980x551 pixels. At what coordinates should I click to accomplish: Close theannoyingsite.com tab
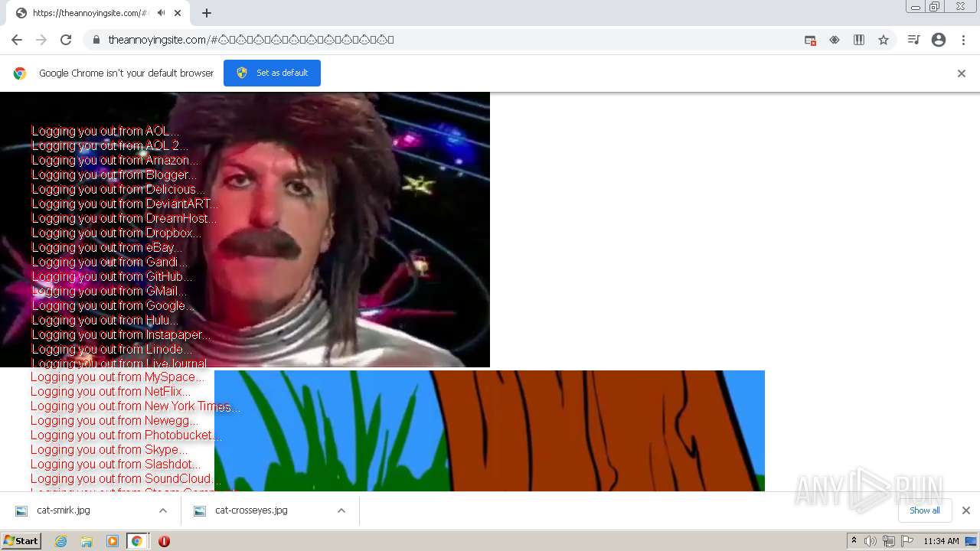coord(178,13)
